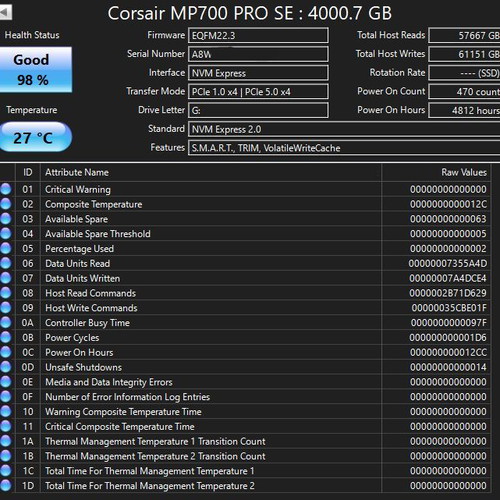Click the Transfer Mode field
The height and width of the screenshot is (500, 500).
pyautogui.click(x=258, y=91)
